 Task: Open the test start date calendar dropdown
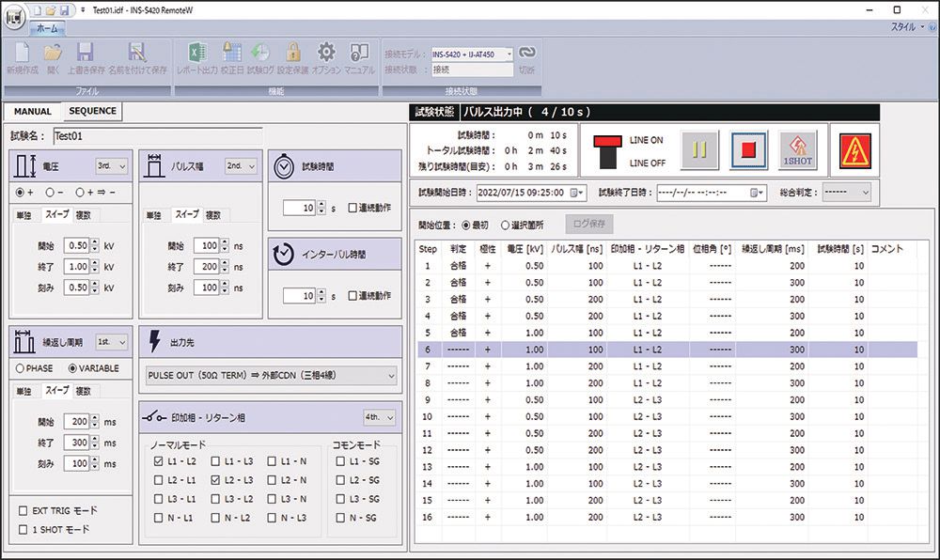tap(577, 193)
